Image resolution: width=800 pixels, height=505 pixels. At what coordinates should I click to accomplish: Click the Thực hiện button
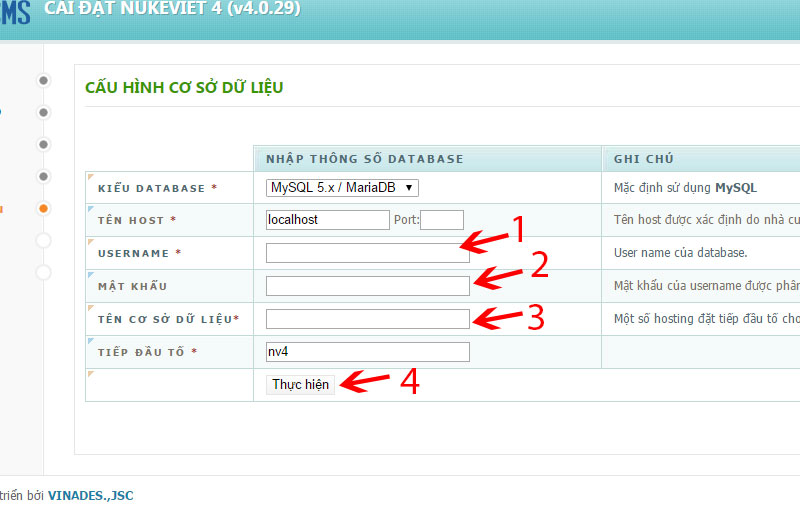(301, 385)
